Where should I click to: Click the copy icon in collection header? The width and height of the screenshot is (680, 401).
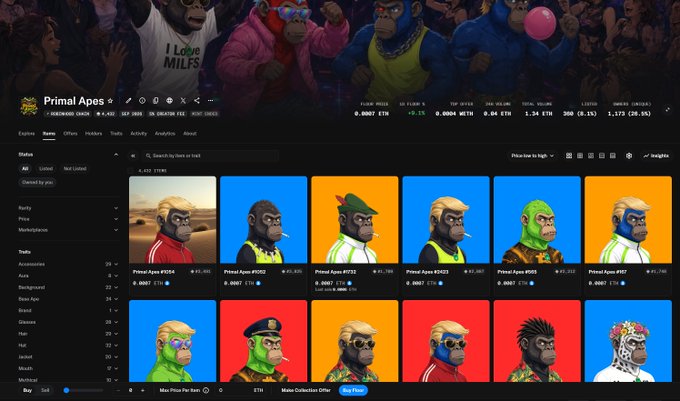156,101
